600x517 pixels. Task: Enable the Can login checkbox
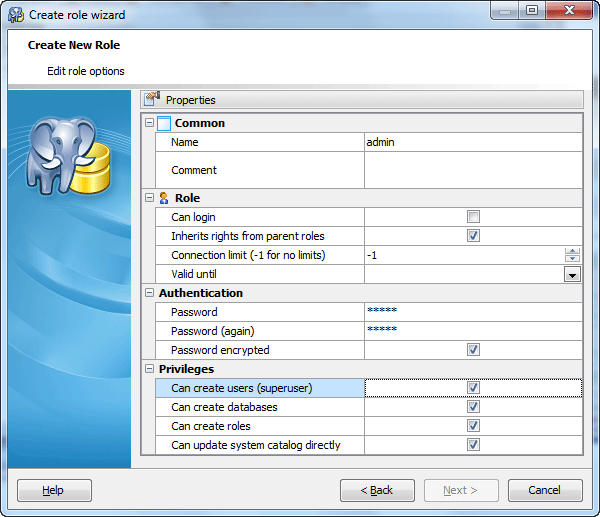[473, 217]
